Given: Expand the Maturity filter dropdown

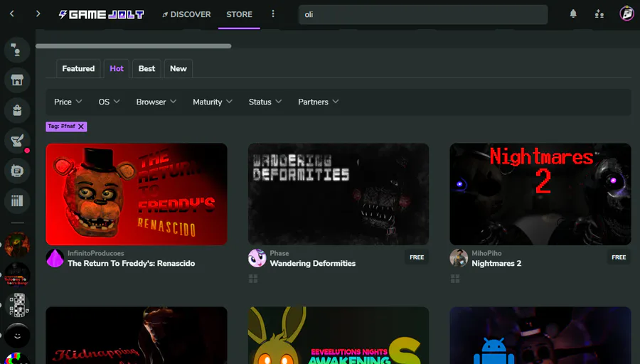Looking at the screenshot, I should pos(212,102).
